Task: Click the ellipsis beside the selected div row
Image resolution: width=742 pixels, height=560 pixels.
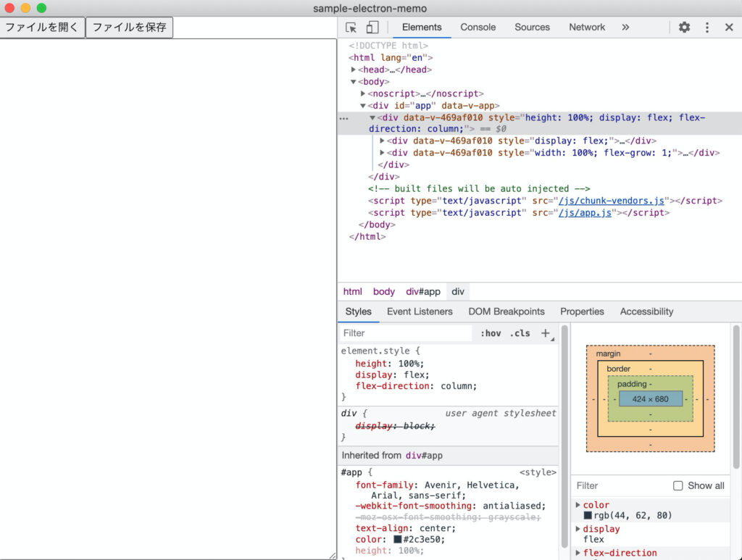Action: tap(344, 118)
